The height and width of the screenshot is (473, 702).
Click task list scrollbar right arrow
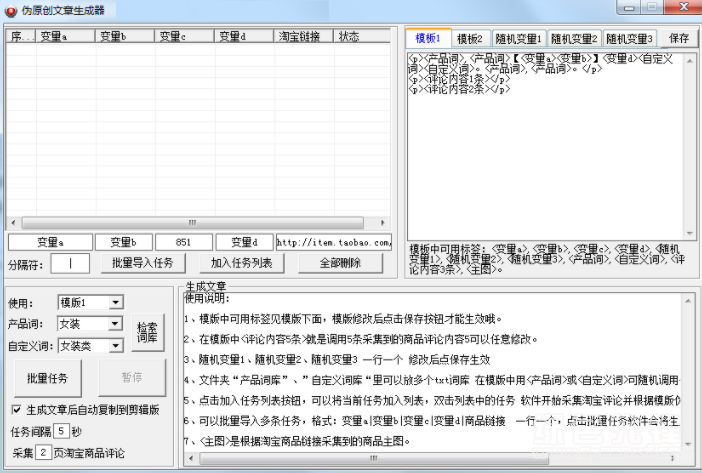tap(382, 222)
